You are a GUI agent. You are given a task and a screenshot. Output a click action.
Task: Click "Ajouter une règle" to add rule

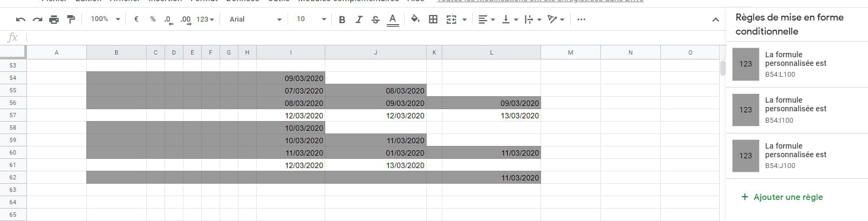click(788, 197)
